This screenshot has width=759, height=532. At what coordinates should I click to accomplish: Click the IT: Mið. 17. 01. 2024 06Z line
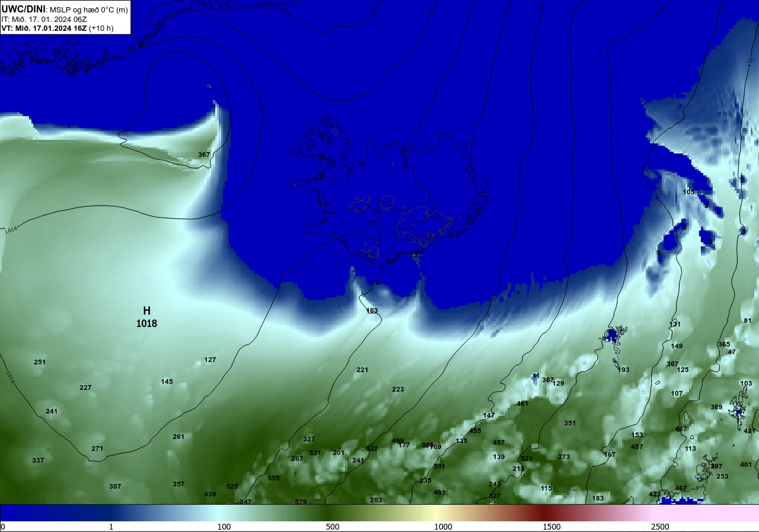tap(44, 19)
